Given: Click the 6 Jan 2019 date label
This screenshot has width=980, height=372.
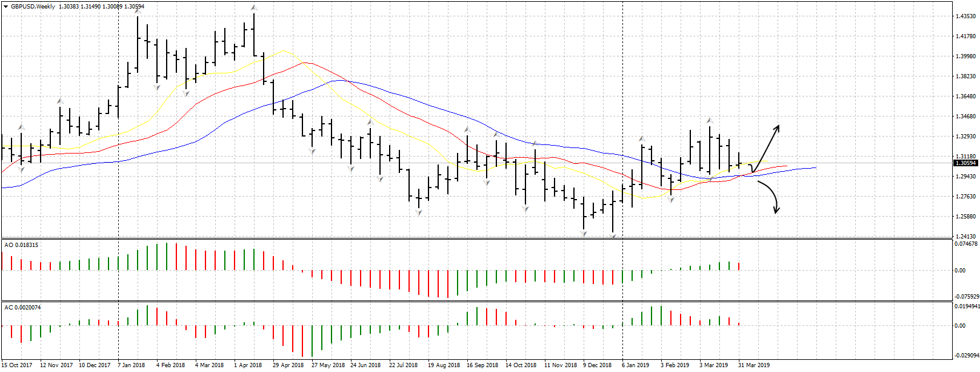Looking at the screenshot, I should click(x=635, y=365).
